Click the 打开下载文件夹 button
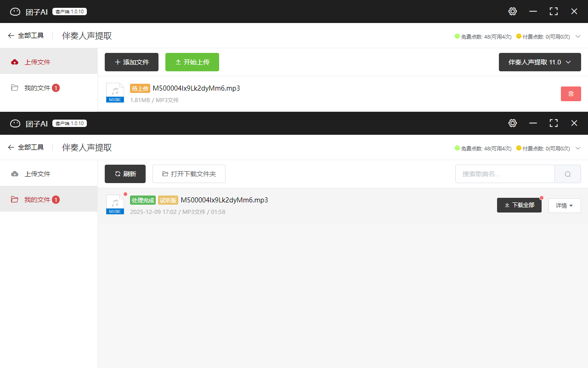 pos(189,174)
